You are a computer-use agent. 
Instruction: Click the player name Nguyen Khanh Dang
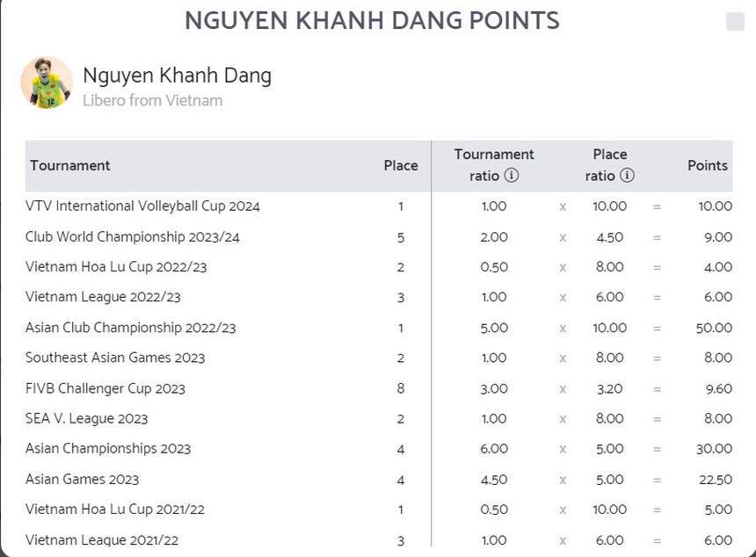point(177,76)
